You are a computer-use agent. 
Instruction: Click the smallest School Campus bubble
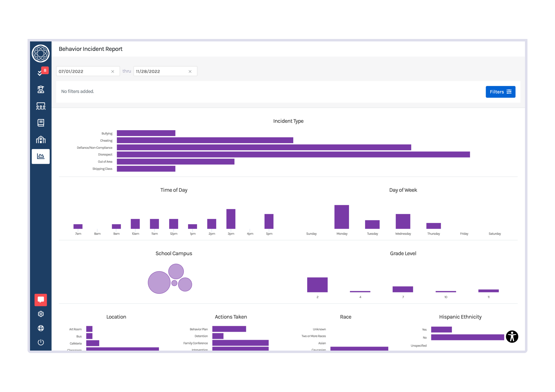click(174, 283)
